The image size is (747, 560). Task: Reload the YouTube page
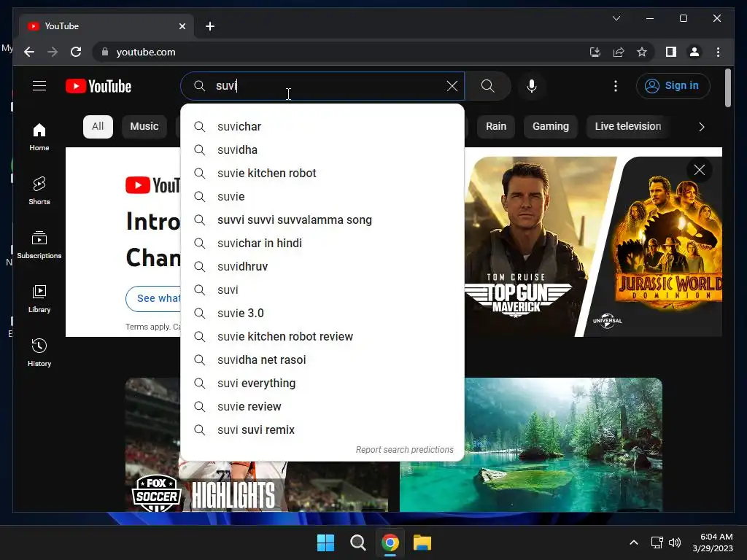76,52
